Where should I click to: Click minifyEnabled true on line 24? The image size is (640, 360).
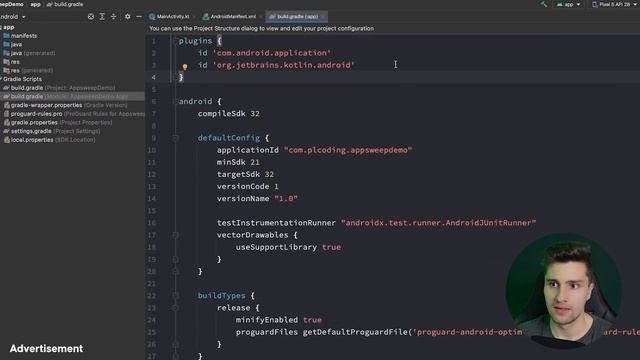click(279, 320)
